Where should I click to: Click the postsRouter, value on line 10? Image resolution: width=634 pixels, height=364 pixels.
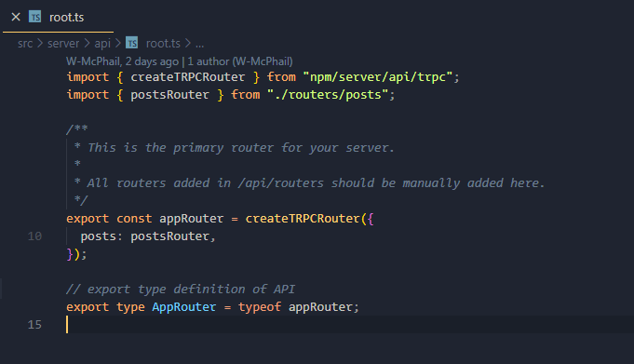(173, 236)
